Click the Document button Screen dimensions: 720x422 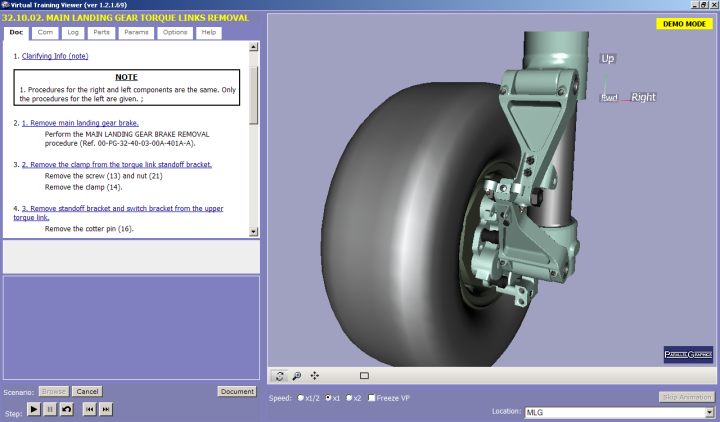click(x=237, y=391)
